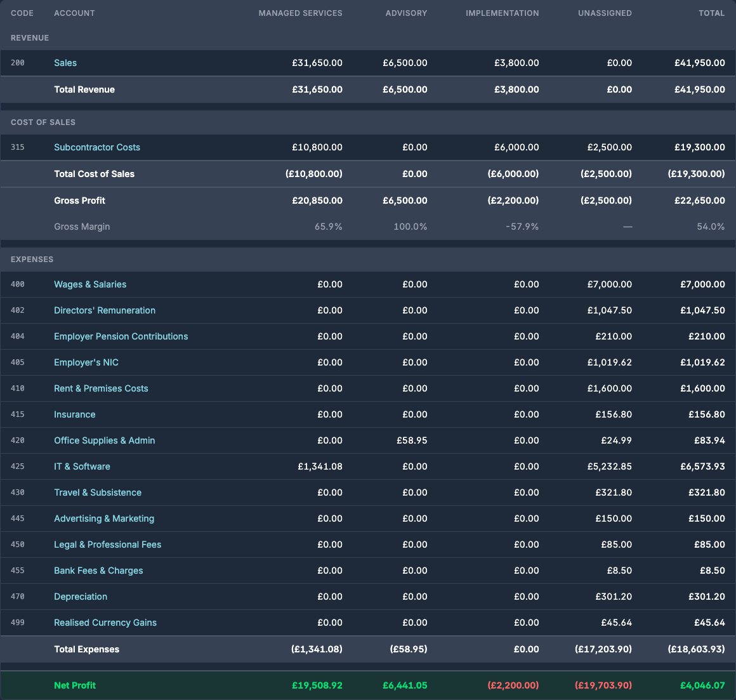The width and height of the screenshot is (736, 700).
Task: Select Gross Profit total £22,650.00
Action: 700,201
